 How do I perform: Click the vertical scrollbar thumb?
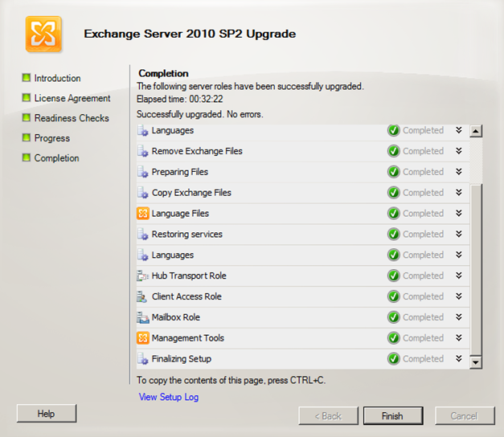coord(476,270)
